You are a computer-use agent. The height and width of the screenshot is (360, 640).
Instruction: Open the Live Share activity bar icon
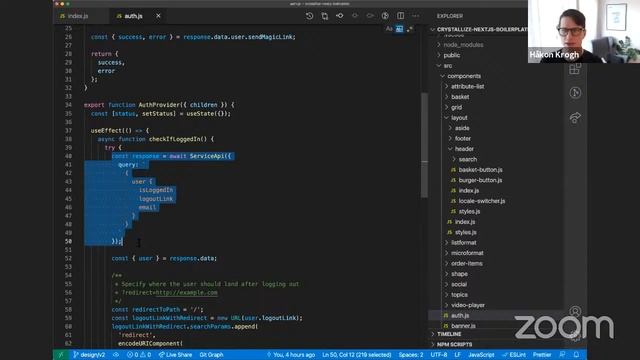(x=575, y=118)
